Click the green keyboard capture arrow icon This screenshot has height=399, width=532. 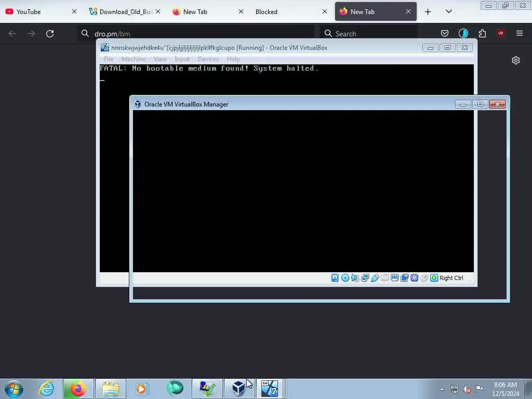(434, 278)
